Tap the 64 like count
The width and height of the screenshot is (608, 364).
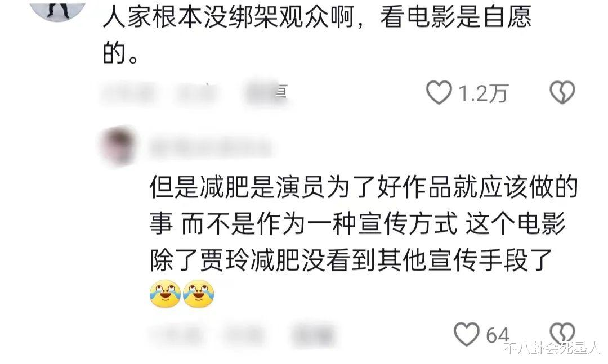coord(498,335)
